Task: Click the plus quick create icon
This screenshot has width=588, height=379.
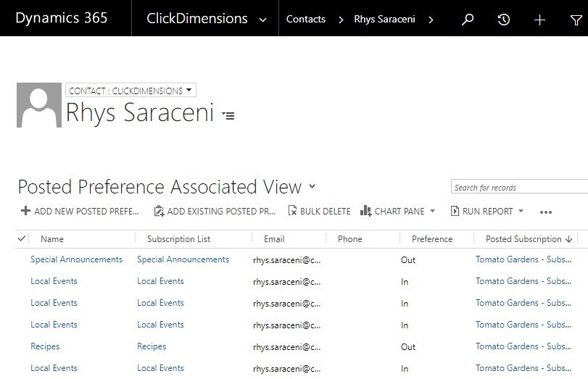Action: click(x=539, y=20)
